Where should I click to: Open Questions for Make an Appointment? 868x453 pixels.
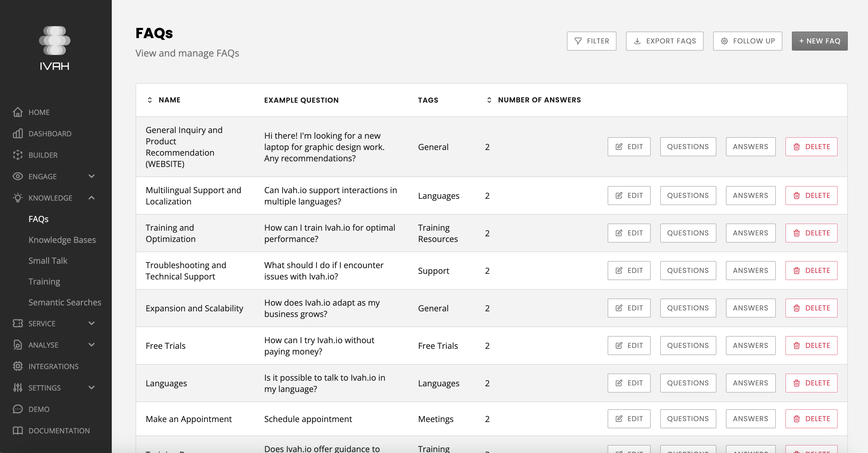pos(688,418)
